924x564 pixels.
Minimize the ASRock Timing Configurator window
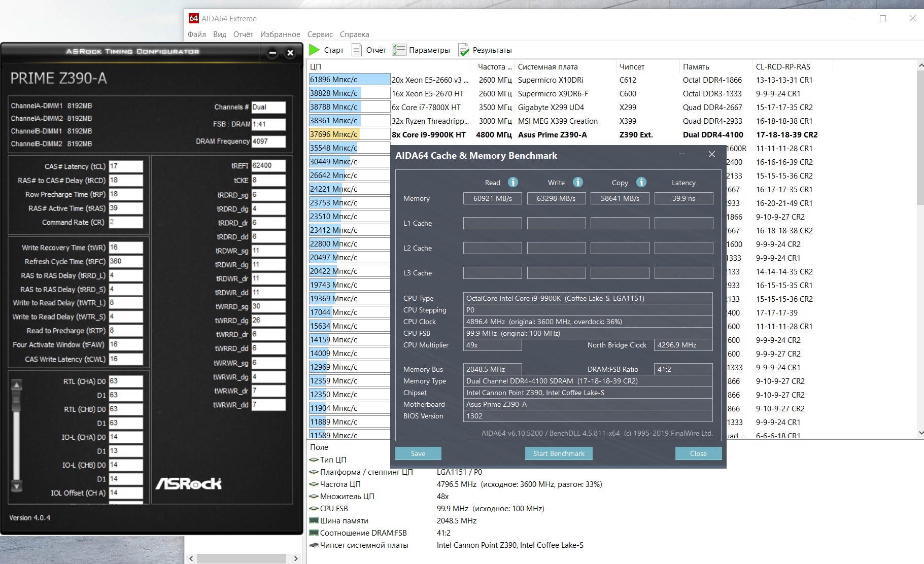272,53
